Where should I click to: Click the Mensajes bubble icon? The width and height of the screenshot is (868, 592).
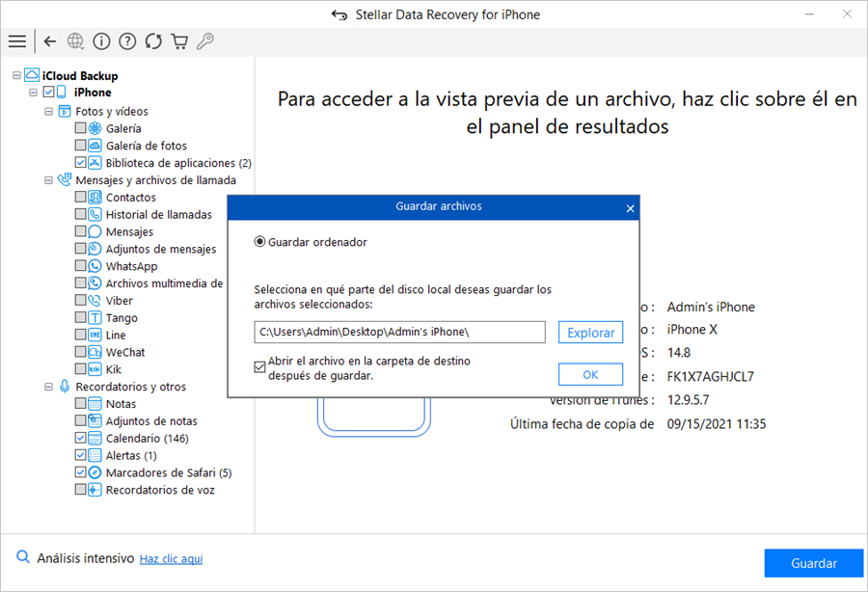coord(95,231)
